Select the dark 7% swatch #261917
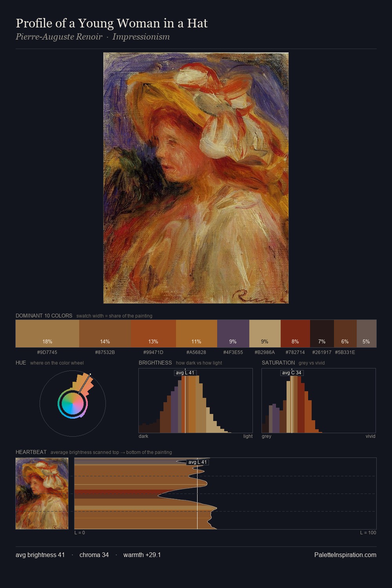The image size is (392, 588). [x=322, y=334]
